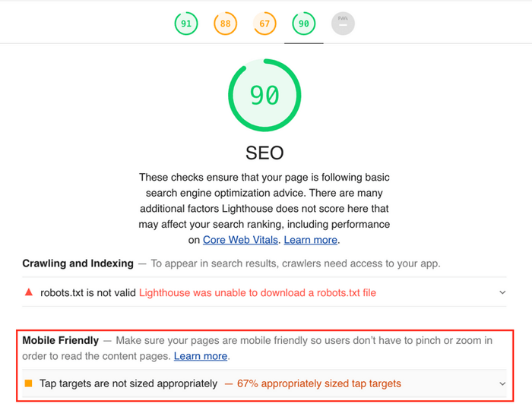Click the 'robots.txt is not valid' audit title

coord(87,292)
